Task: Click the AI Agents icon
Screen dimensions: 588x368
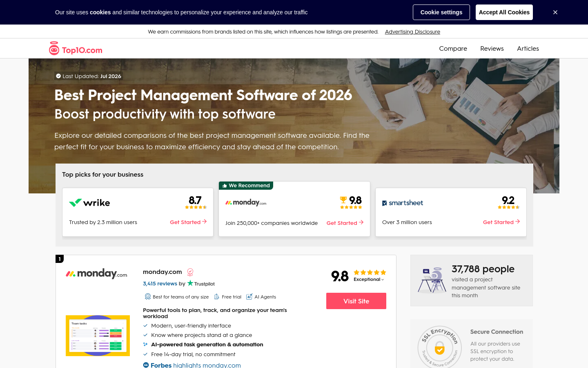Action: point(249,296)
